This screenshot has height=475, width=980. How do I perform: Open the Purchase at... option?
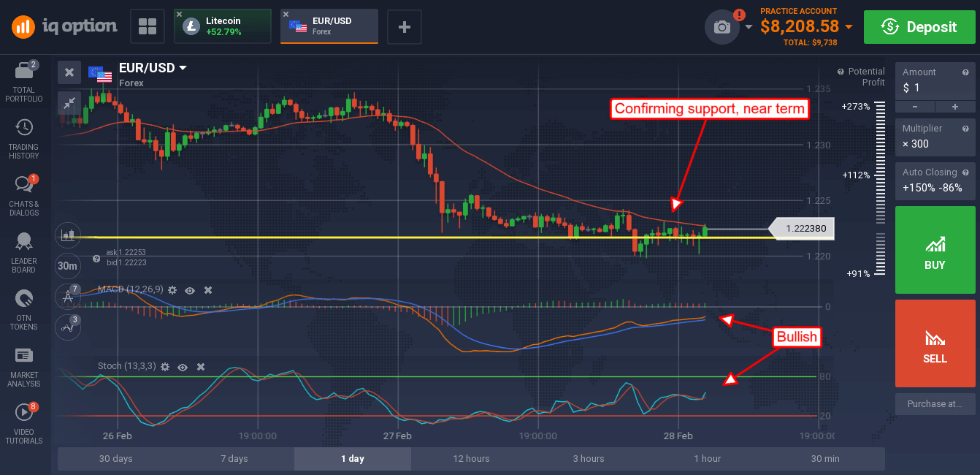click(935, 403)
